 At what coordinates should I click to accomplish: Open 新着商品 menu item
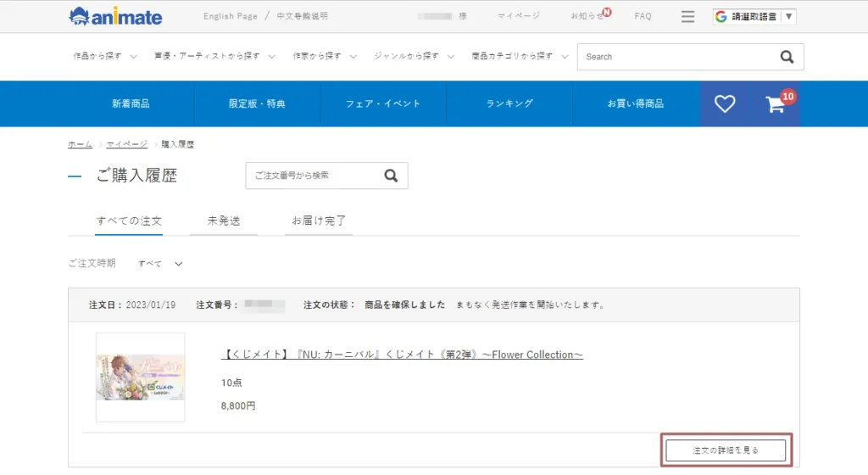131,103
